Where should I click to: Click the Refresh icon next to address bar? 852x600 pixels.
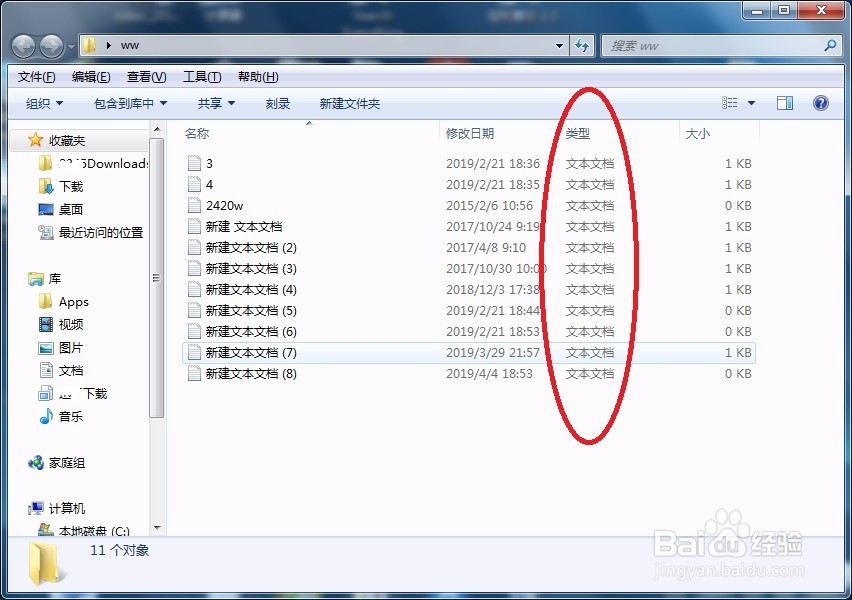coord(580,45)
